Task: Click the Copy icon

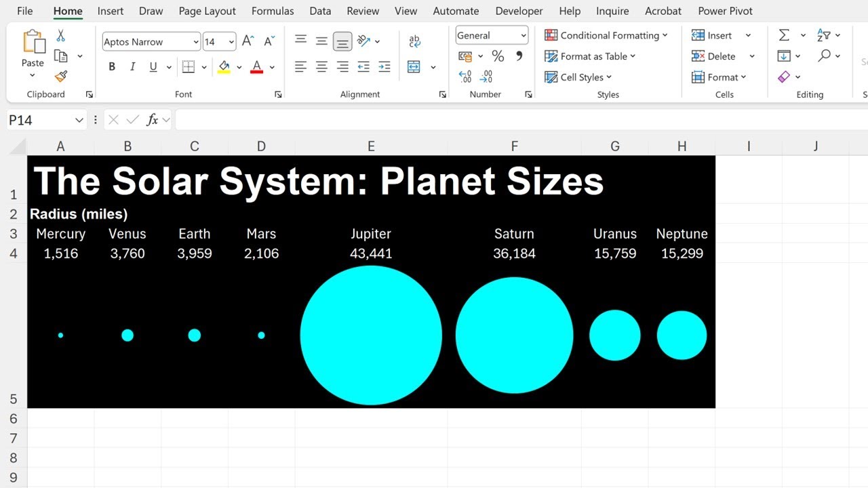Action: (x=61, y=56)
